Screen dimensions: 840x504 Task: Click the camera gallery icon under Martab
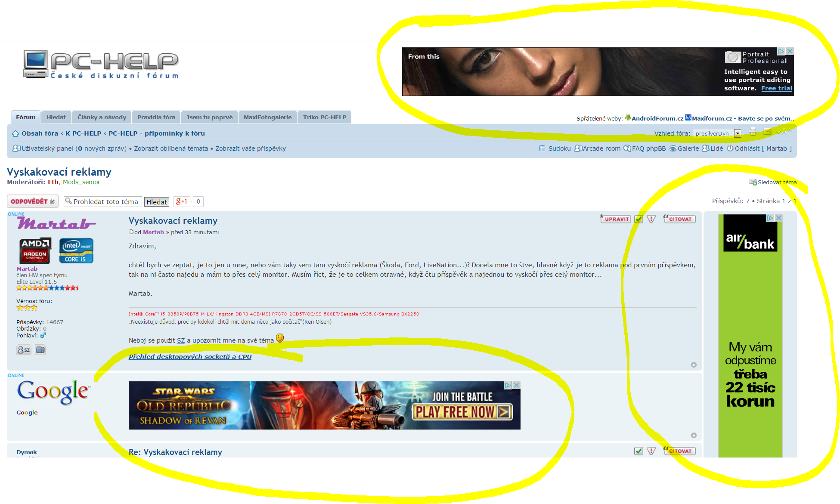pos(40,350)
